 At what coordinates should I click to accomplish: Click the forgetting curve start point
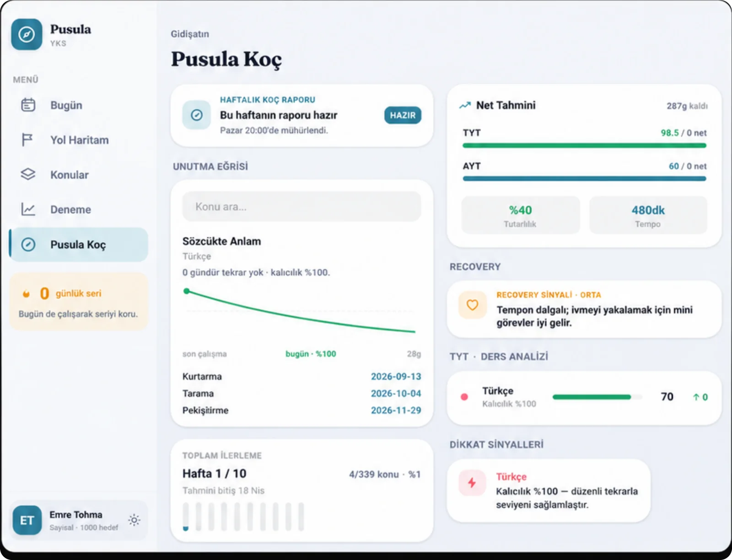pyautogui.click(x=186, y=291)
